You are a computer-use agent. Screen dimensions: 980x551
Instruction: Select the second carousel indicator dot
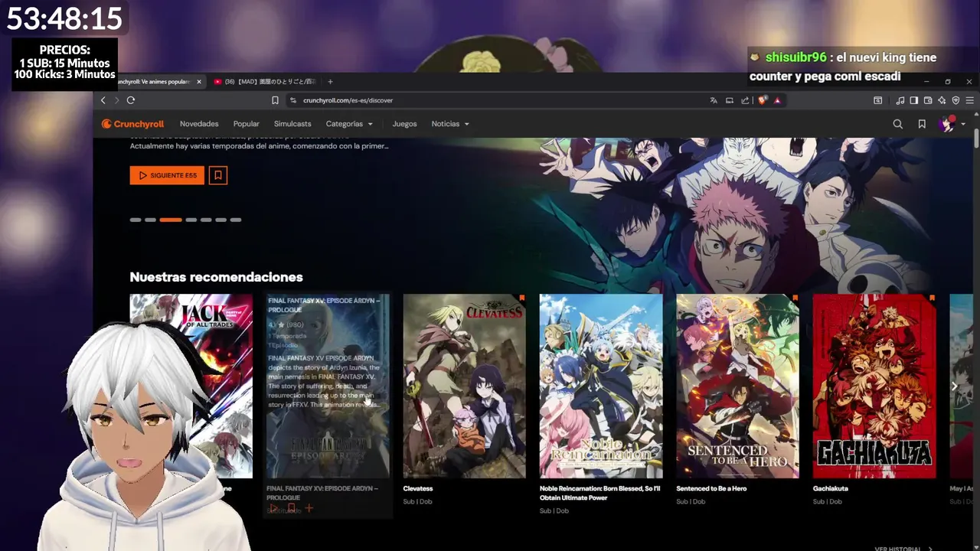tap(151, 220)
